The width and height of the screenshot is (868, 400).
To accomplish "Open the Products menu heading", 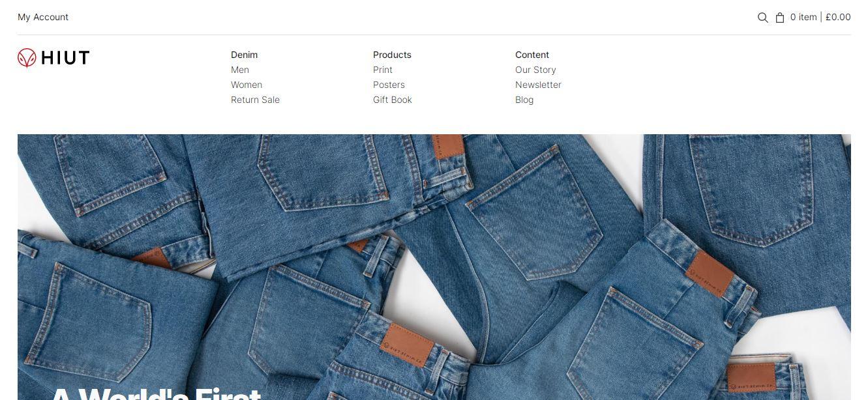I will pyautogui.click(x=392, y=55).
